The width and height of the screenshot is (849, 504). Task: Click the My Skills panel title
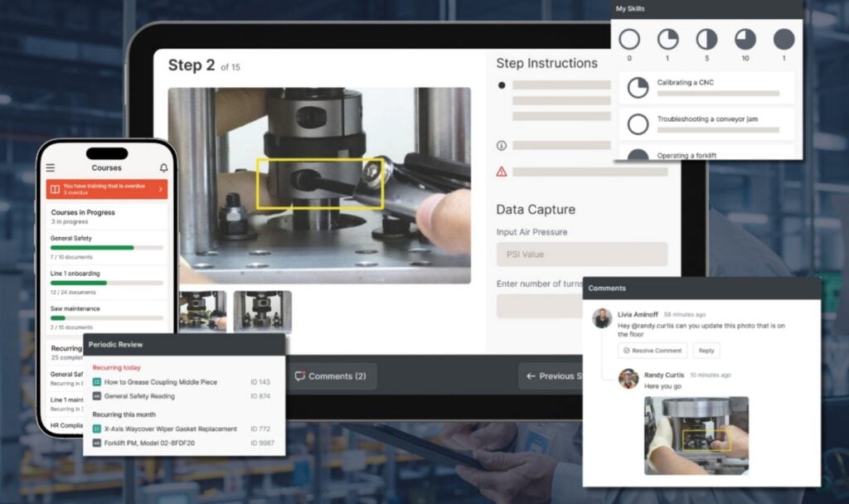coord(630,8)
